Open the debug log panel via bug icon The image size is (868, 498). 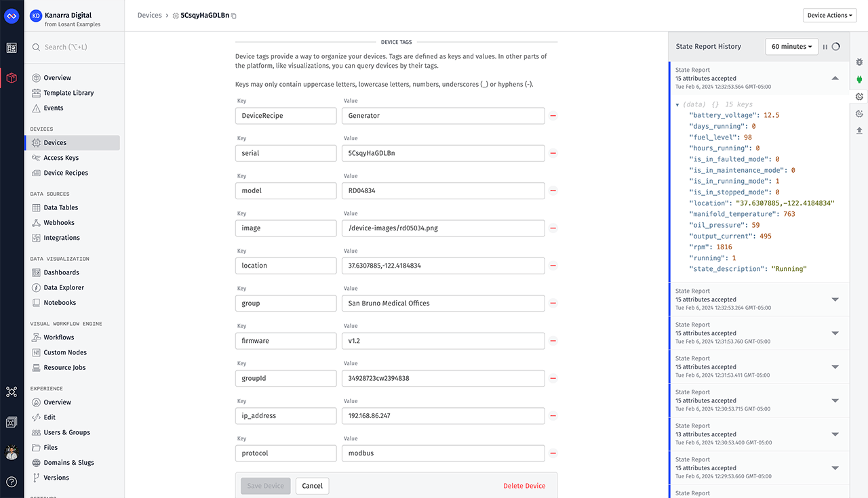point(859,61)
